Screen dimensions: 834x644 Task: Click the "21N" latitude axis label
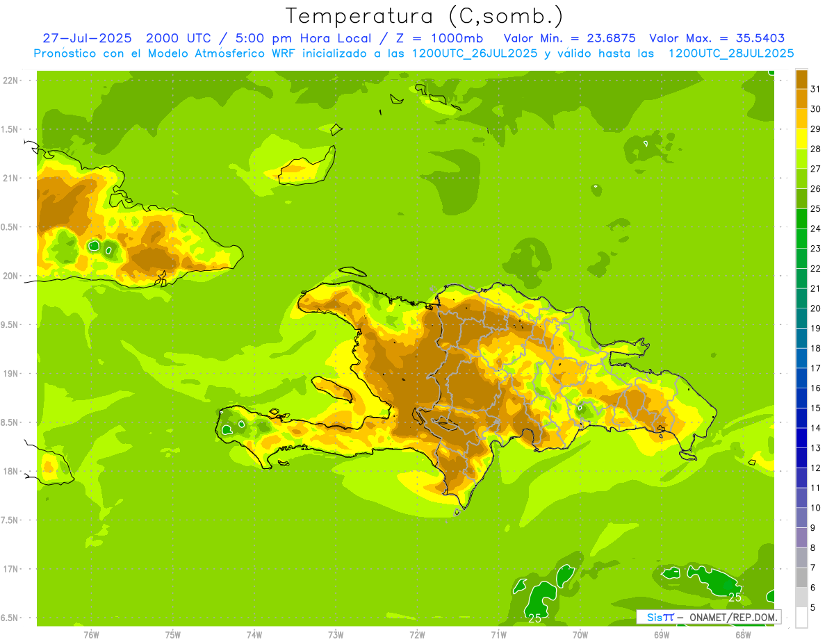10,179
